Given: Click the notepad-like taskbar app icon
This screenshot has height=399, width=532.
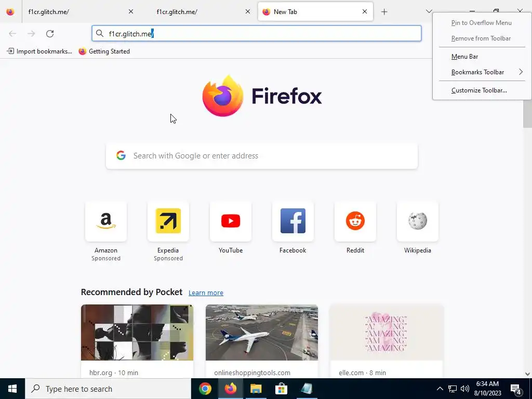Looking at the screenshot, I should pyautogui.click(x=307, y=389).
